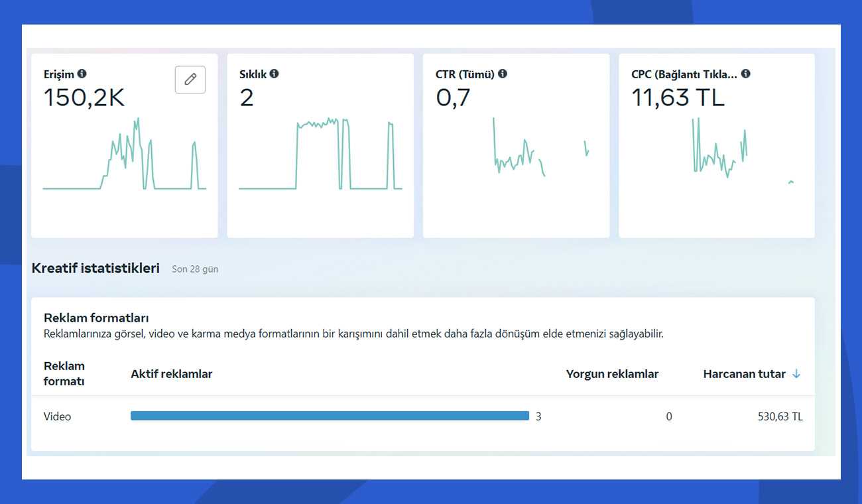
Task: Click the 530,63 TL spent amount
Action: coord(780,416)
